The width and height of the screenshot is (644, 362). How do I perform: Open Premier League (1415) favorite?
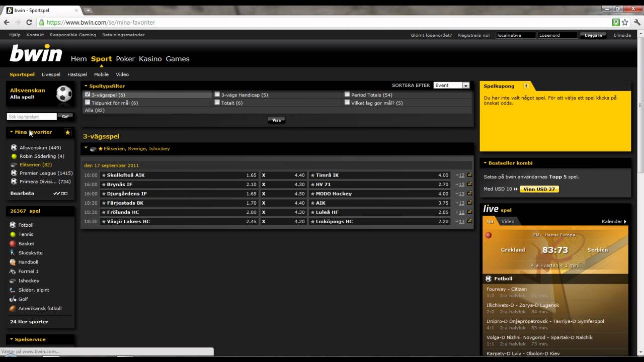tap(46, 173)
